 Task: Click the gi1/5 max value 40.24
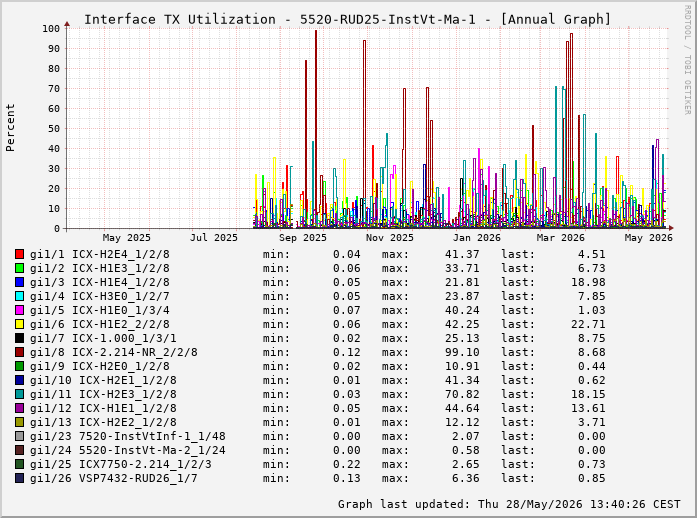point(462,310)
